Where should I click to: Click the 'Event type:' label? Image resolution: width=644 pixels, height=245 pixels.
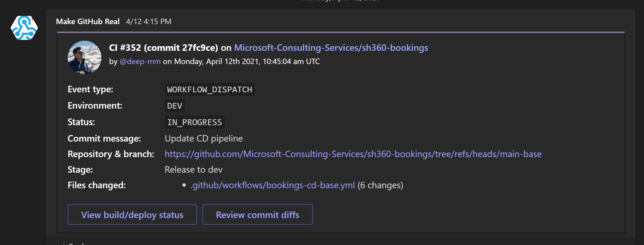[x=90, y=89]
